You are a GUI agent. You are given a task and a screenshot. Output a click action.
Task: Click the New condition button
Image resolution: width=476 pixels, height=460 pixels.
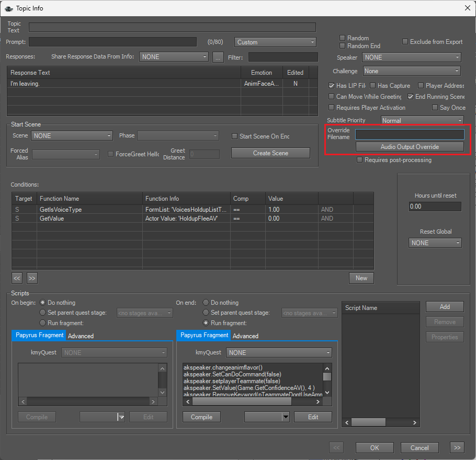361,278
